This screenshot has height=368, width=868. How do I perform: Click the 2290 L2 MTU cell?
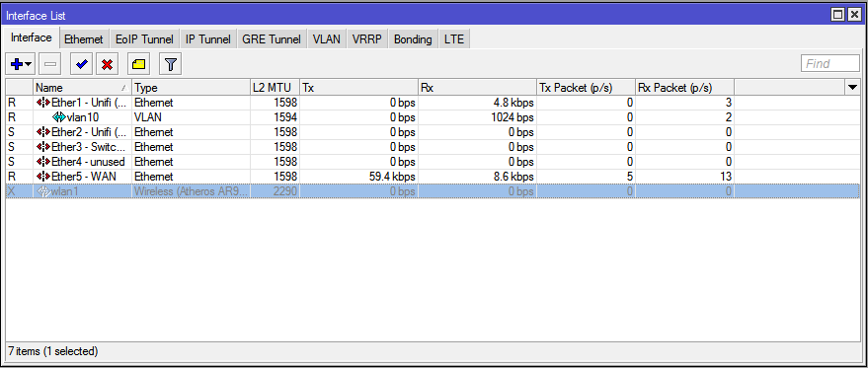(275, 191)
